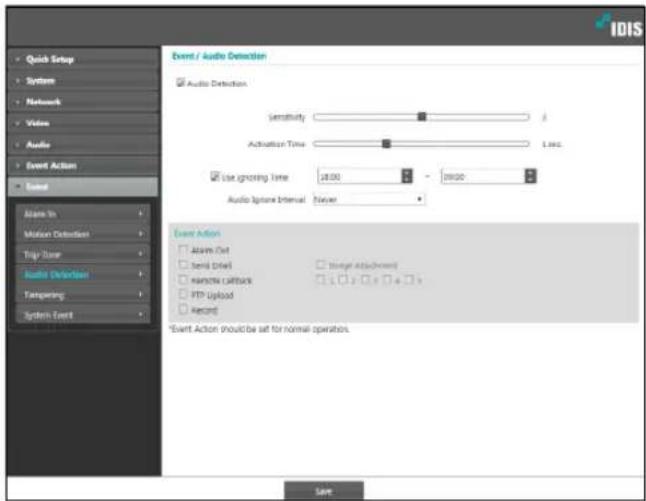Toggle remote callback checkbox 4
The height and width of the screenshot is (501, 646).
[387, 279]
